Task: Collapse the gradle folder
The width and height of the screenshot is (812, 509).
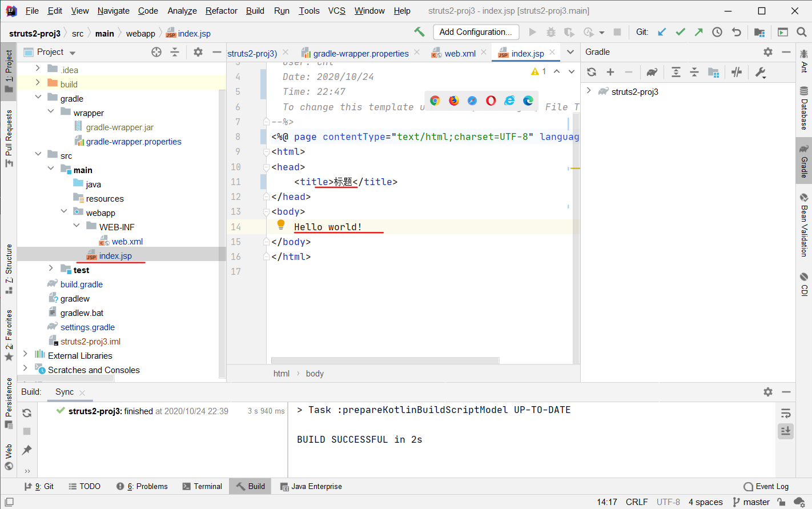Action: coord(38,97)
